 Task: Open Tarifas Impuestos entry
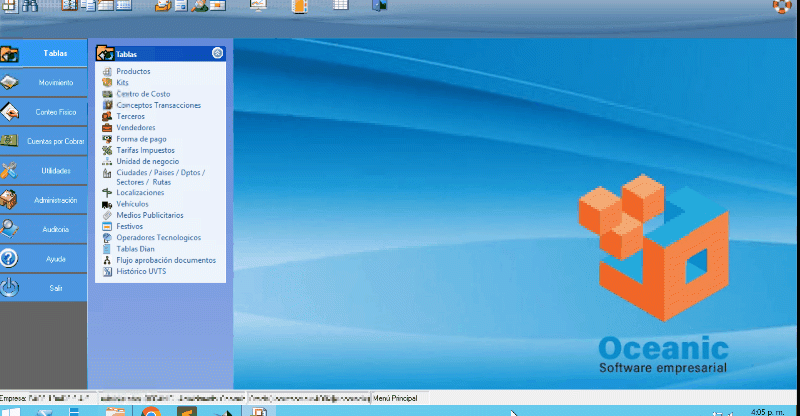click(x=145, y=150)
